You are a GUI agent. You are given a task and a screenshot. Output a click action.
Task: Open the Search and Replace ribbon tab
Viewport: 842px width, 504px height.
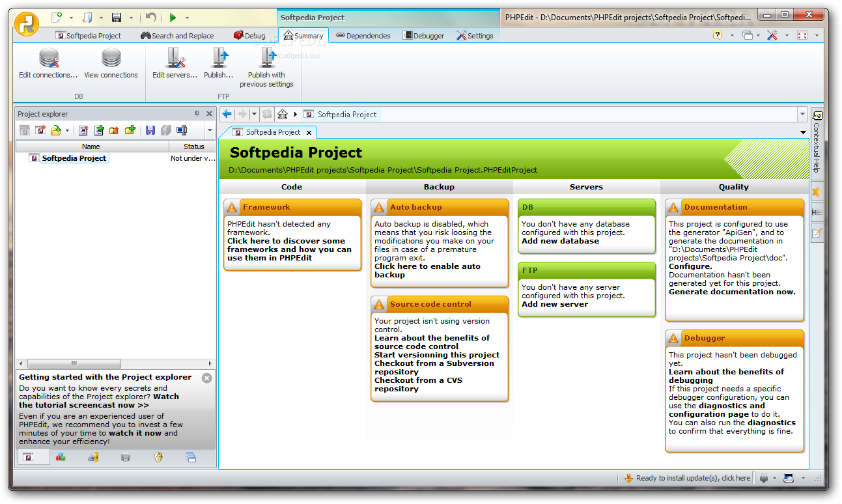[x=177, y=36]
